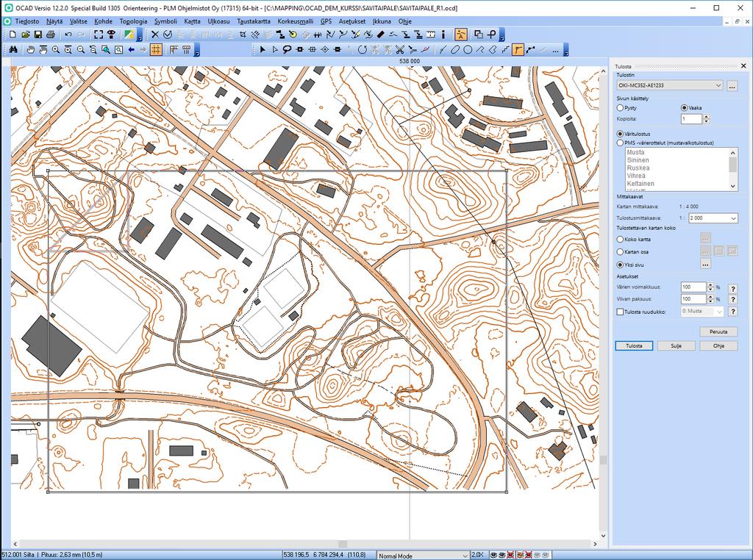Click the zoom in magnifier icon
This screenshot has width=753, height=560.
click(x=56, y=49)
